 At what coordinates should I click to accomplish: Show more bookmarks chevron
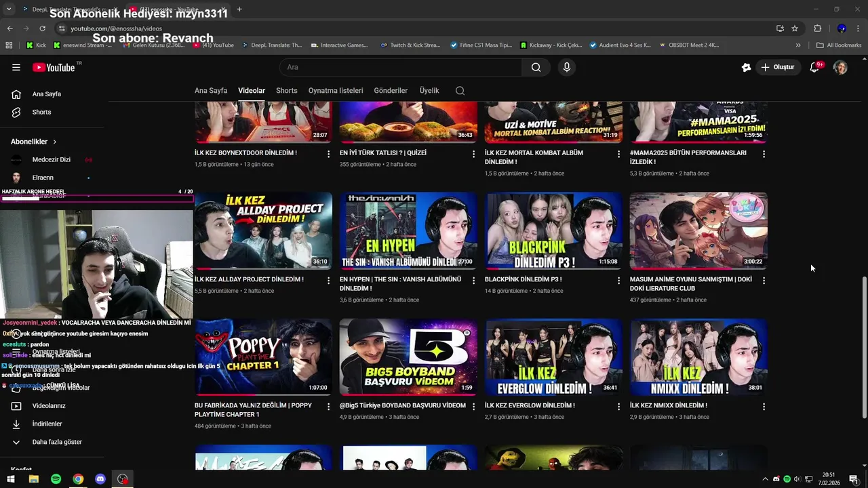798,45
